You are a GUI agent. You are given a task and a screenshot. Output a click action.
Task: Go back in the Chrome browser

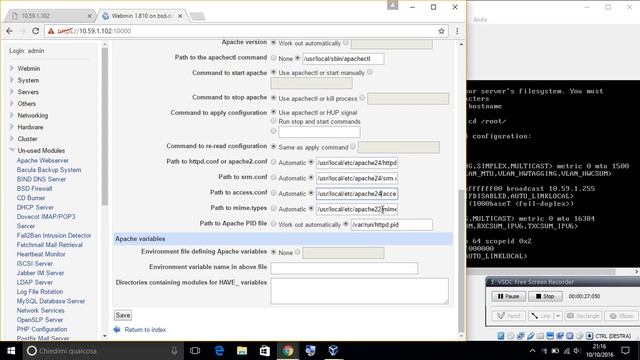[9, 31]
